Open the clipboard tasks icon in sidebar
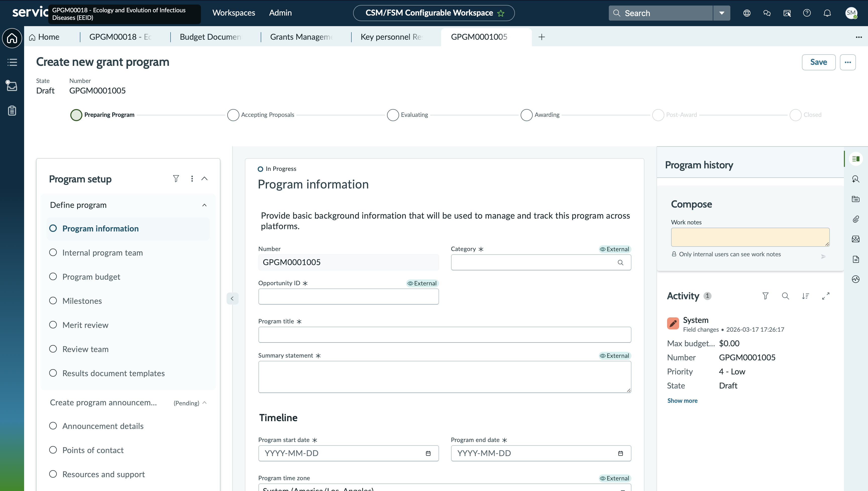 [x=12, y=111]
